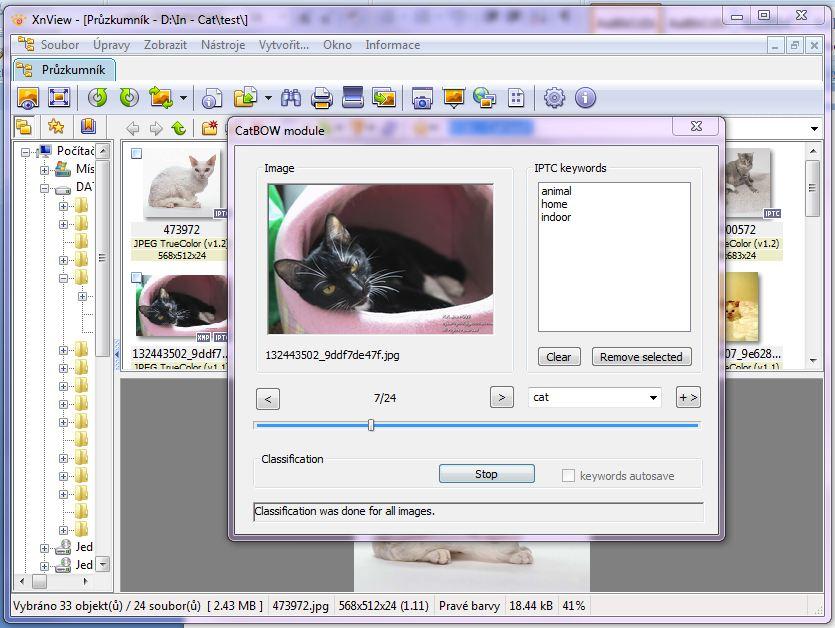Open the address bar dropdown arrow
The image size is (835, 628).
(x=814, y=129)
